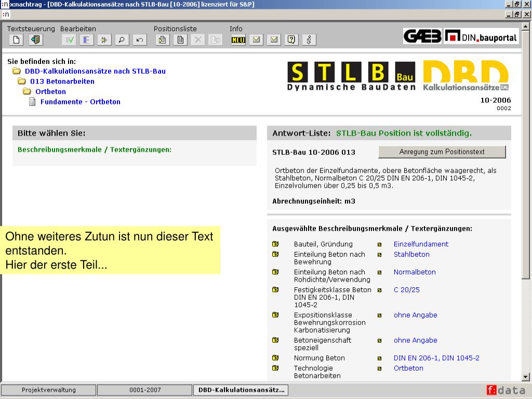Click the second envelope icon under Info
Screen dimensions: 532x399
[x=274, y=40]
